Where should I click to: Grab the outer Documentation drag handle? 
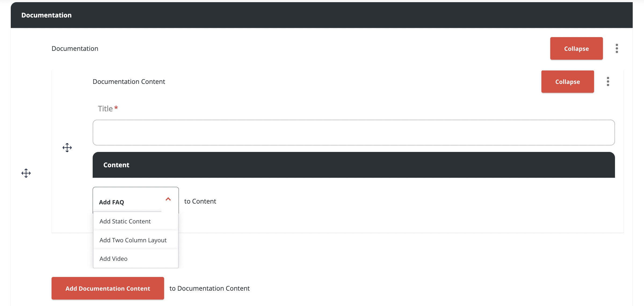pos(26,173)
